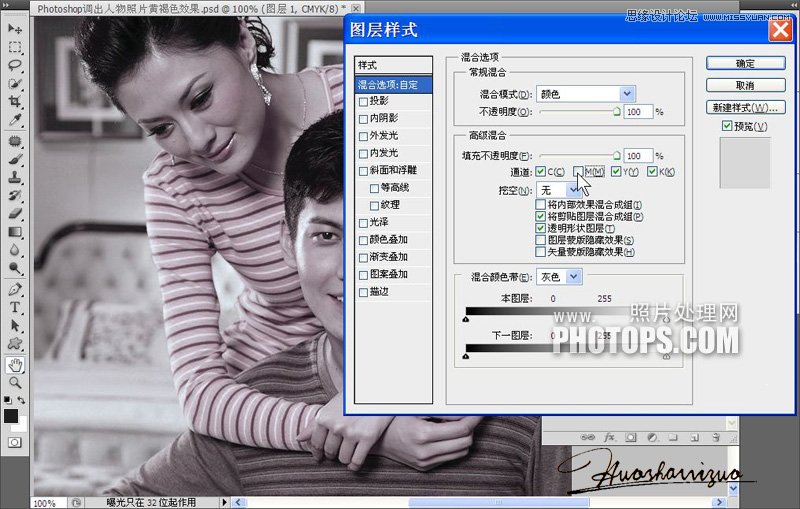Image resolution: width=800 pixels, height=509 pixels.
Task: Select the Eraser tool
Action: 15,213
